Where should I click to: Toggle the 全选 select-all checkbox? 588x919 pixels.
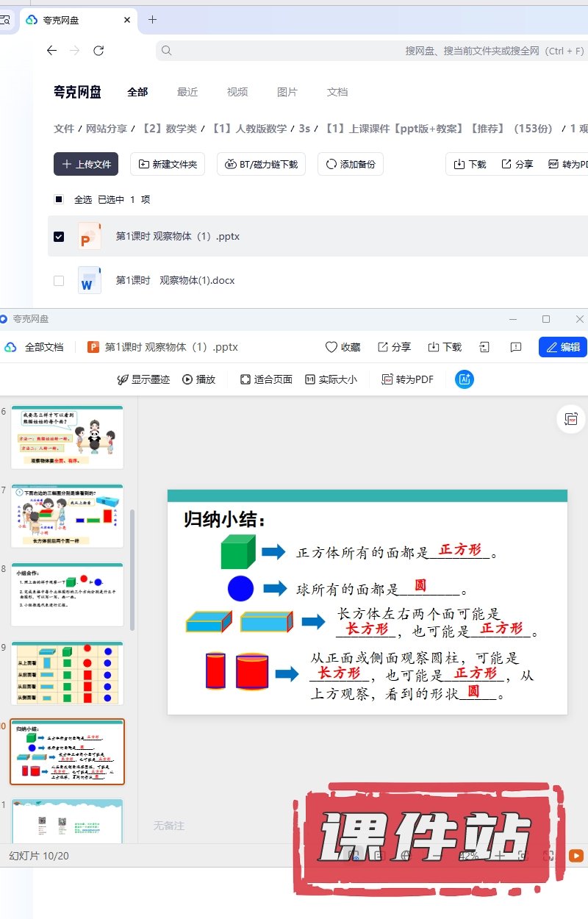(59, 199)
